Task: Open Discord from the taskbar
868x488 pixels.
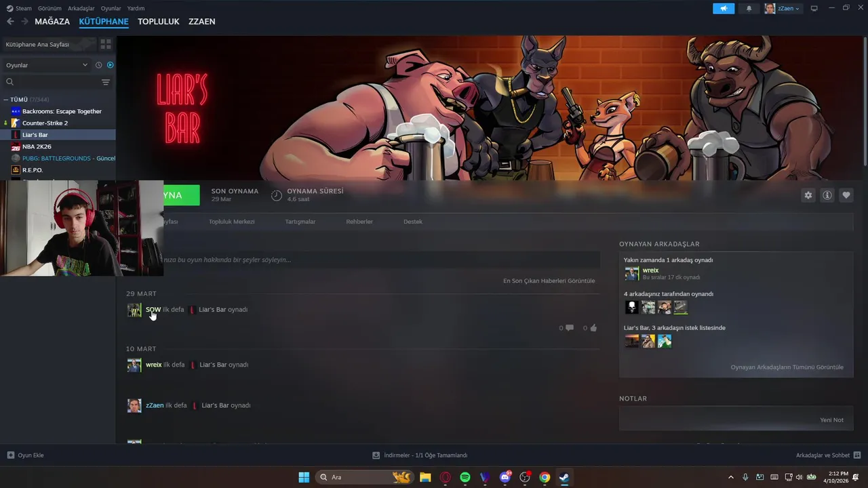Action: 505,477
